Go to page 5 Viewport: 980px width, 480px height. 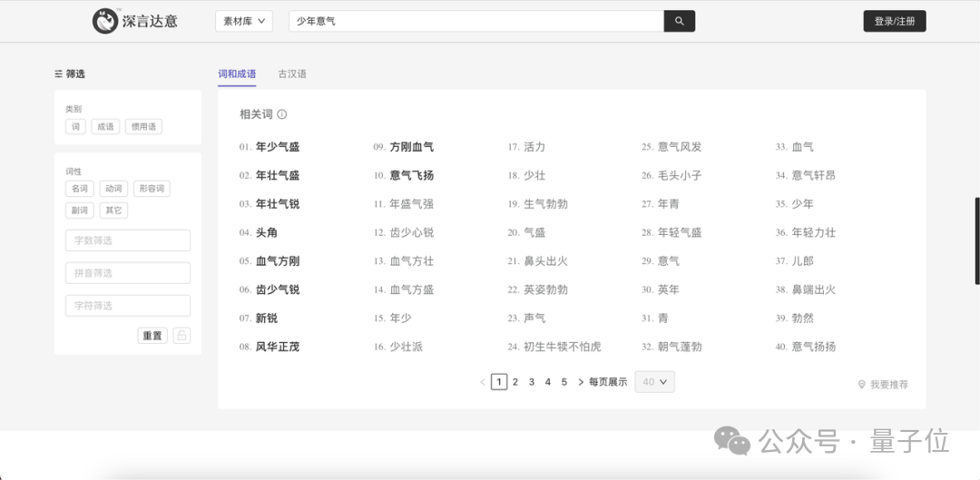pos(563,382)
